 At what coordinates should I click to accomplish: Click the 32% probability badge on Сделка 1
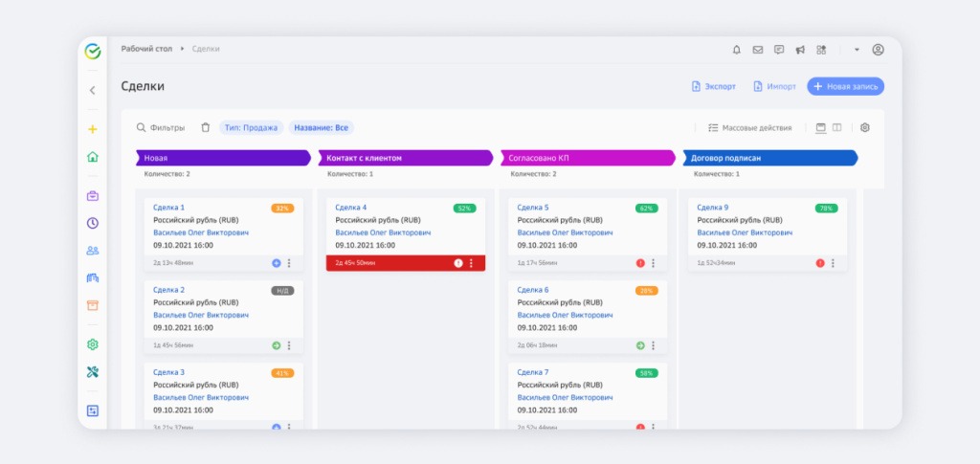click(x=282, y=209)
